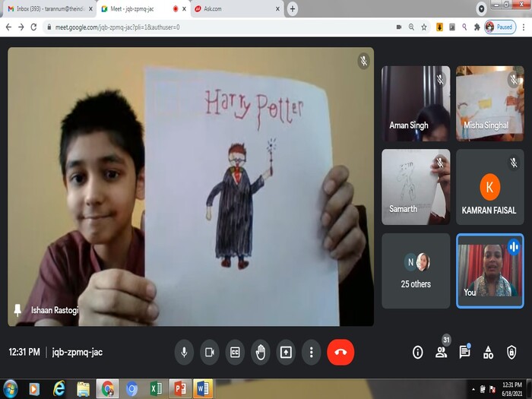
Task: Launch Internet Explorer from the taskbar
Action: 59,389
